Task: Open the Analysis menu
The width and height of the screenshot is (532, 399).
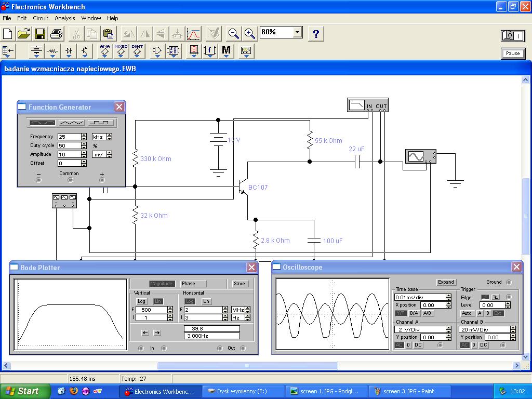Action: pos(65,18)
